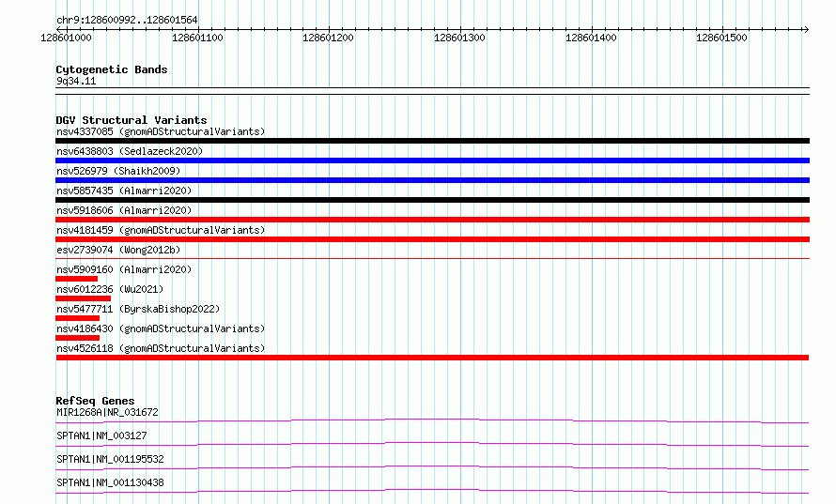Open the MIR1268A|NR_031672 gene label
Screen dimensions: 836x504
point(107,412)
